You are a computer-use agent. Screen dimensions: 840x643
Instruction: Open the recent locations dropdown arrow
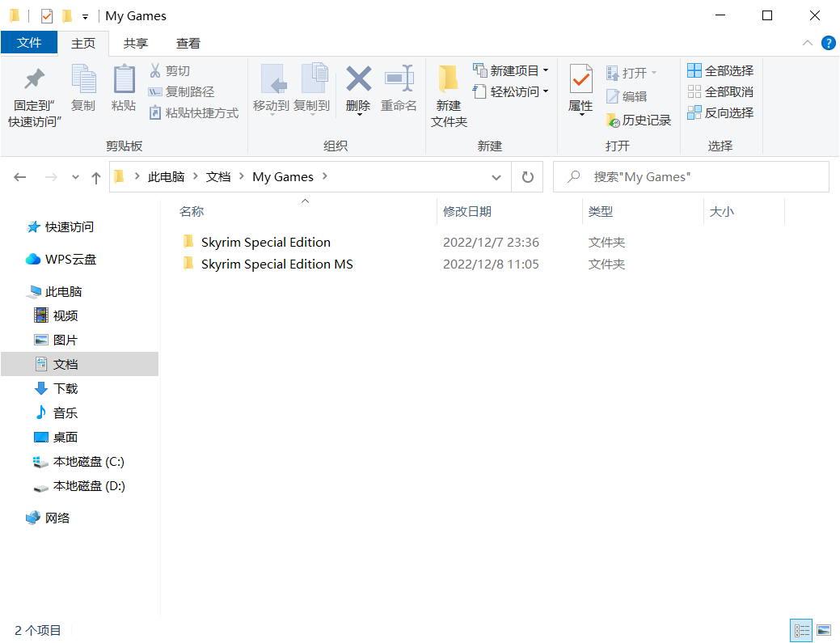(75, 177)
